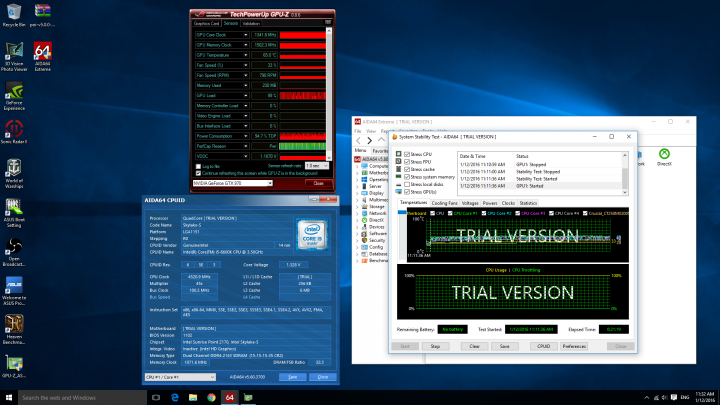Open the Recycle Bin desktop icon

click(x=14, y=15)
